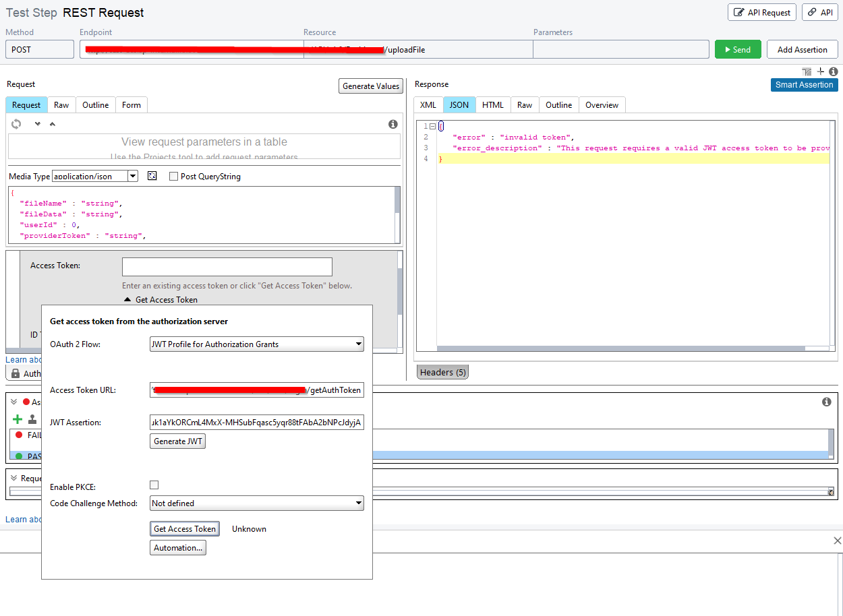The image size is (843, 616).
Task: Open the Code Challenge Method dropdown
Action: (256, 503)
